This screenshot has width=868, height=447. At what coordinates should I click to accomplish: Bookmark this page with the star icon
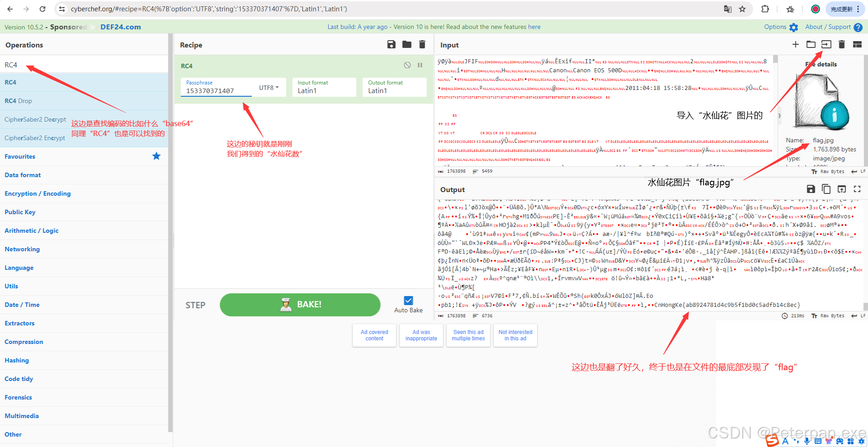(x=742, y=9)
